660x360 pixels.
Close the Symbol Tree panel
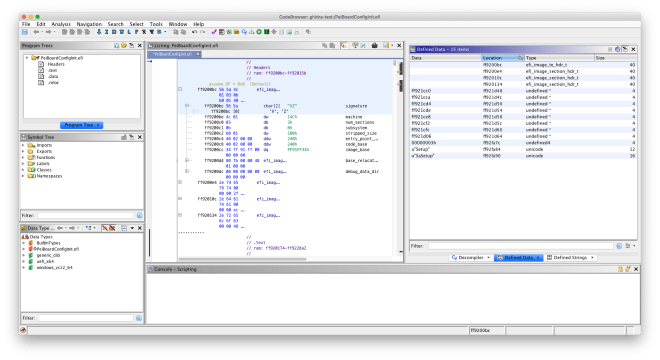click(x=140, y=137)
